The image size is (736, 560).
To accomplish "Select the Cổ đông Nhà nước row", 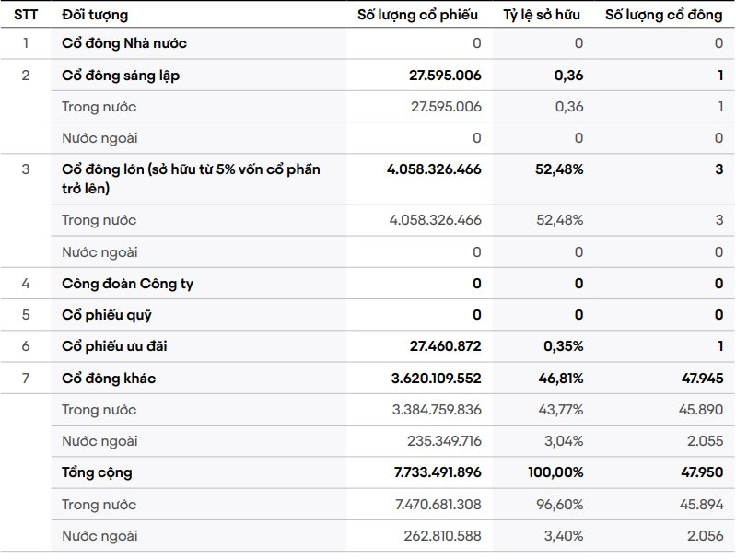I will [124, 43].
